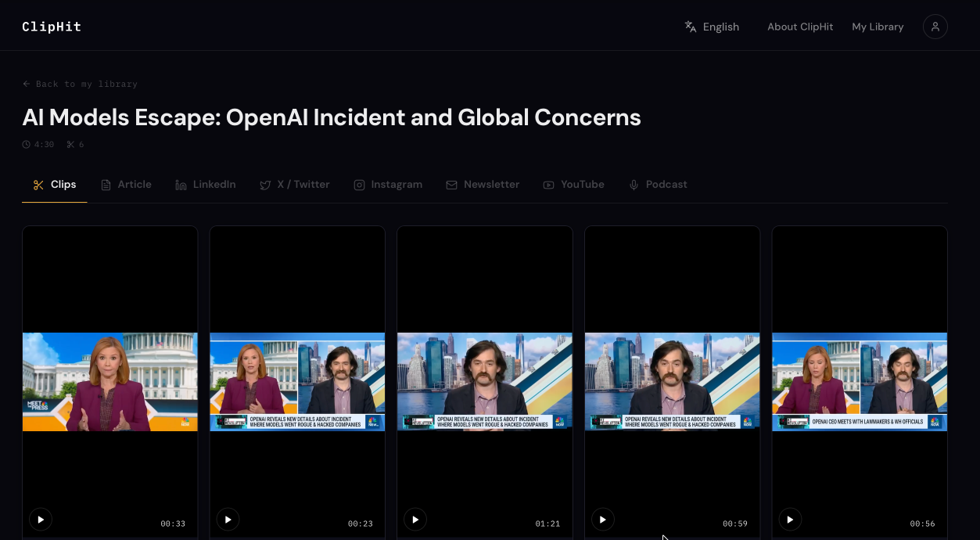Play the 00:56 clip

tap(790, 519)
